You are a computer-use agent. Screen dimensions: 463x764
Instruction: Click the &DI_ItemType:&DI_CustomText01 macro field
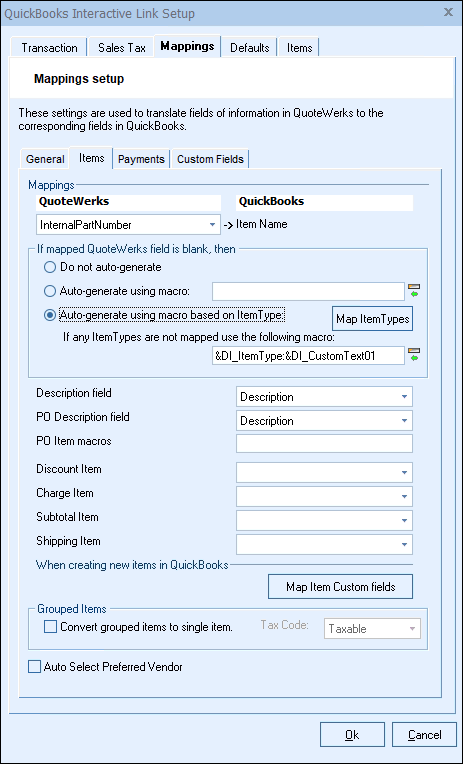[309, 356]
